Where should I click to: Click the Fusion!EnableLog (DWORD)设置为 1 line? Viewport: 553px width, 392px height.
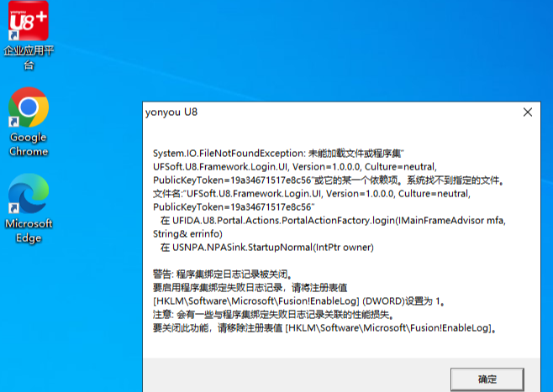tap(298, 301)
